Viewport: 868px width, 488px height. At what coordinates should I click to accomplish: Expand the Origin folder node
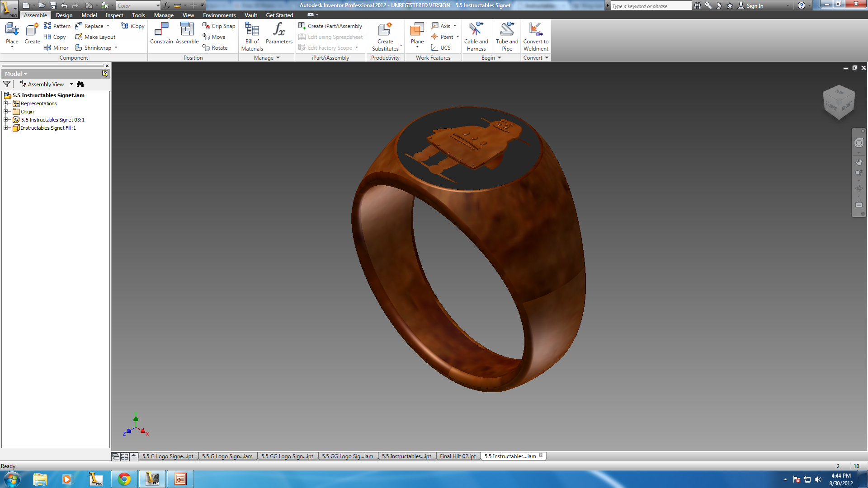pyautogui.click(x=6, y=112)
